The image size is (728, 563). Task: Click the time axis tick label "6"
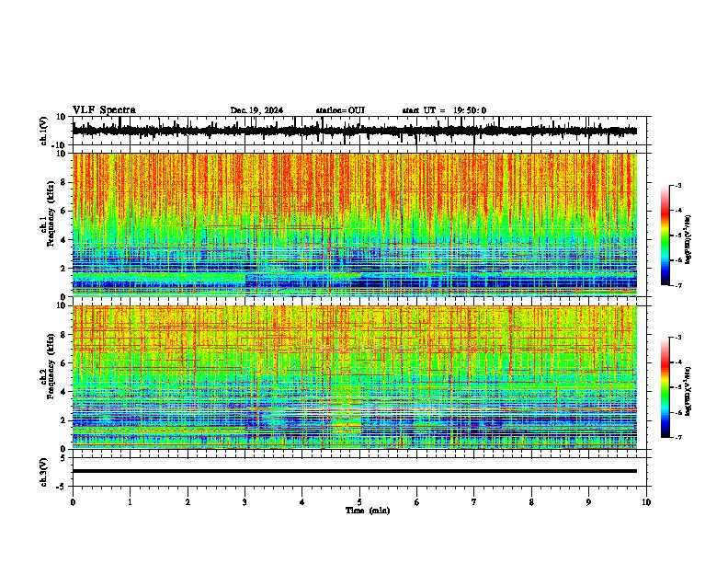[x=417, y=502]
